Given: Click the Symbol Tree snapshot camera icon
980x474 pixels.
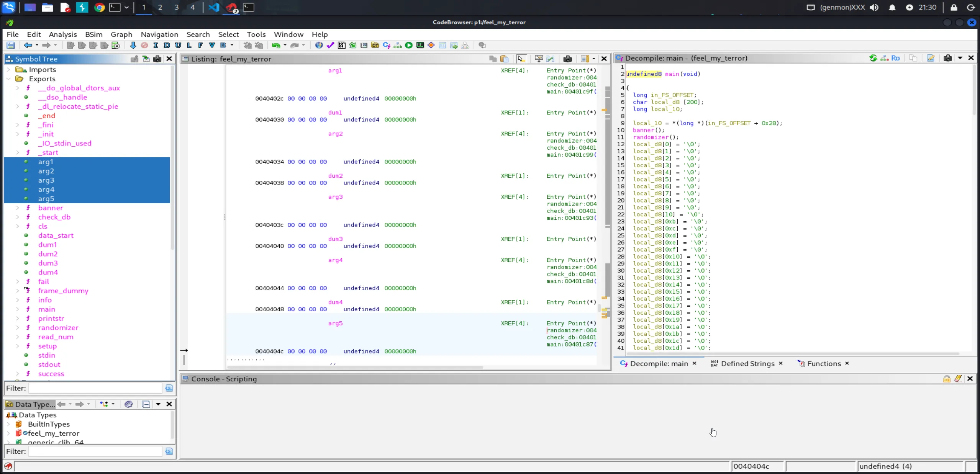Looking at the screenshot, I should pos(157,59).
